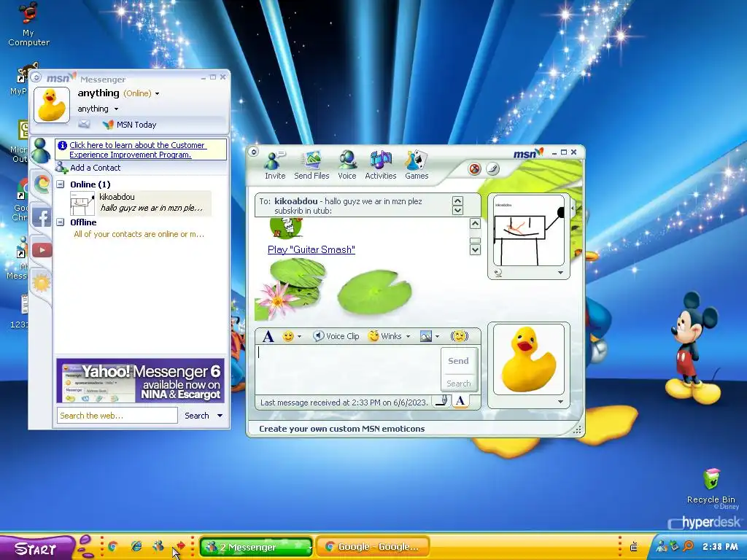Start a Voice call
747x560 pixels.
(x=347, y=166)
